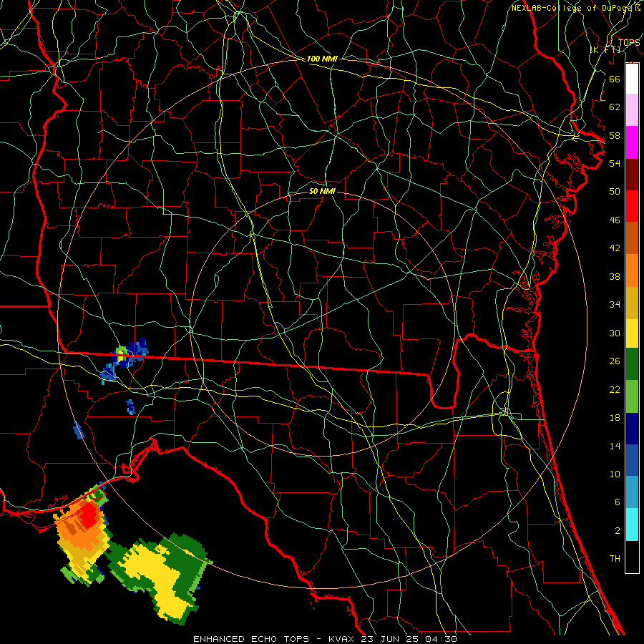Click the dark red (maroon) legend swatch
The width and height of the screenshot is (644, 644).
632,174
